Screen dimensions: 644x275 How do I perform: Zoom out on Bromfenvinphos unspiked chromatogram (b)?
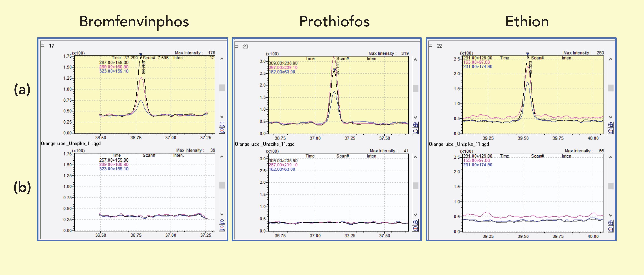(x=222, y=228)
